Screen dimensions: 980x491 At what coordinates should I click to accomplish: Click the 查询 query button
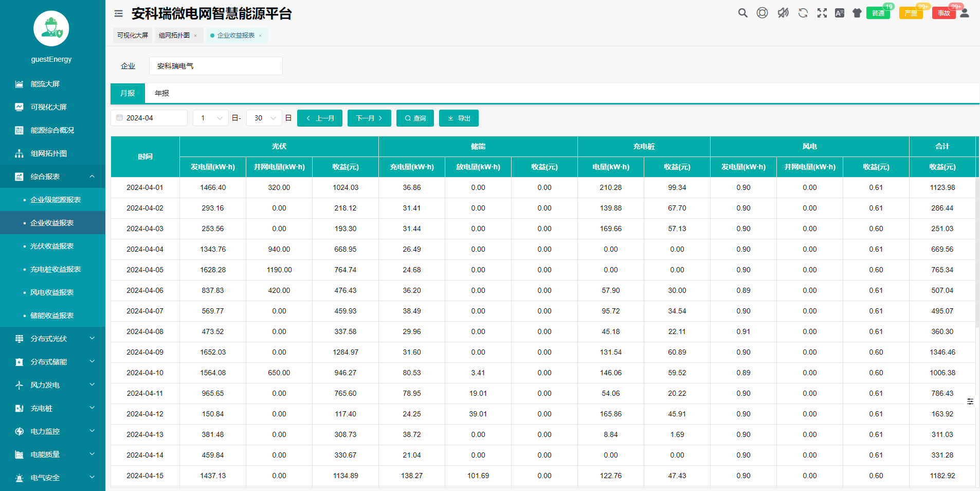[x=415, y=118]
